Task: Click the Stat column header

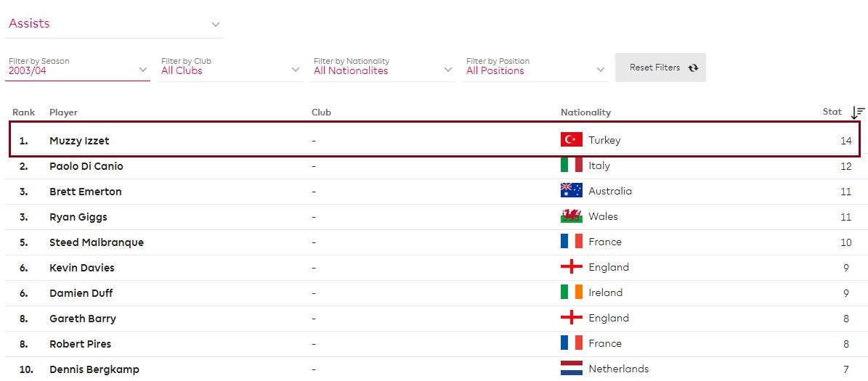Action: click(832, 112)
